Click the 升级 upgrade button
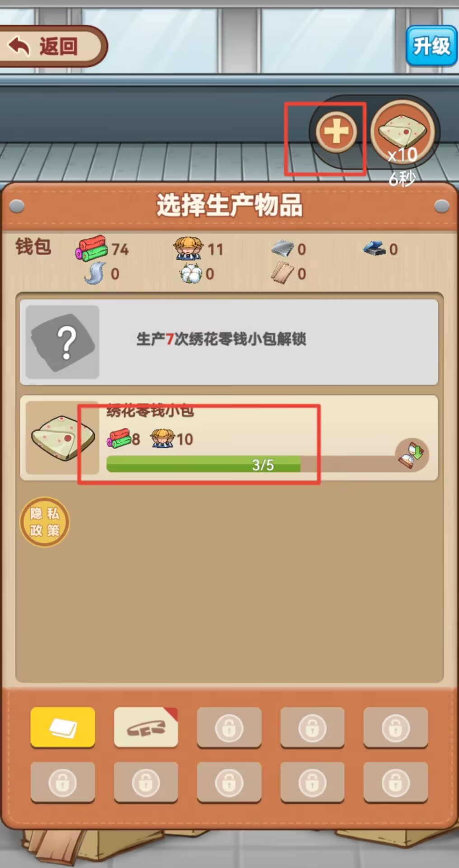 431,46
